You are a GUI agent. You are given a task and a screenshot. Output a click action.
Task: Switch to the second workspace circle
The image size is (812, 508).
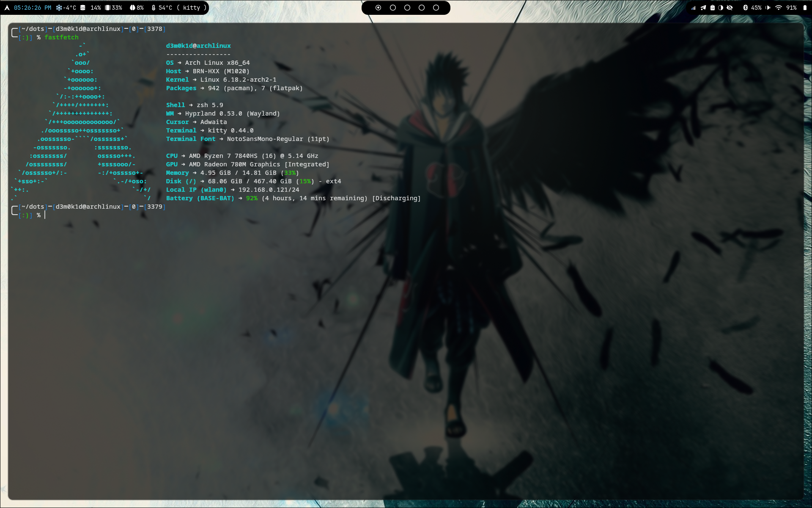[x=393, y=7]
